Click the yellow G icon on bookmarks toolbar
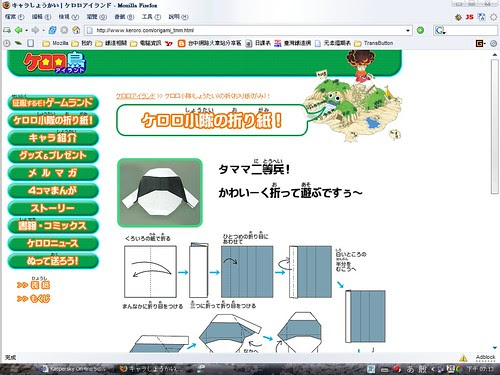 tap(480, 43)
